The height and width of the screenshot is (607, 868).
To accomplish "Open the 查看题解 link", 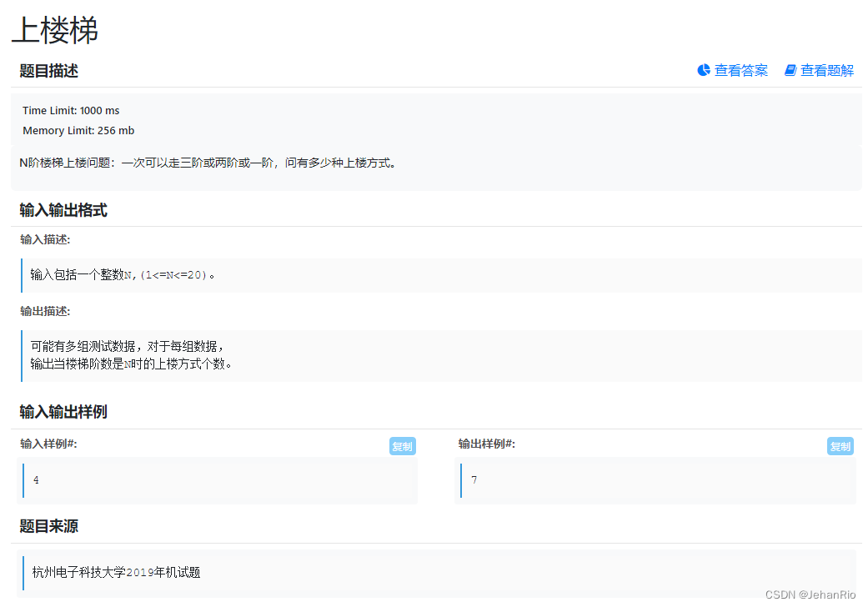I will point(820,70).
